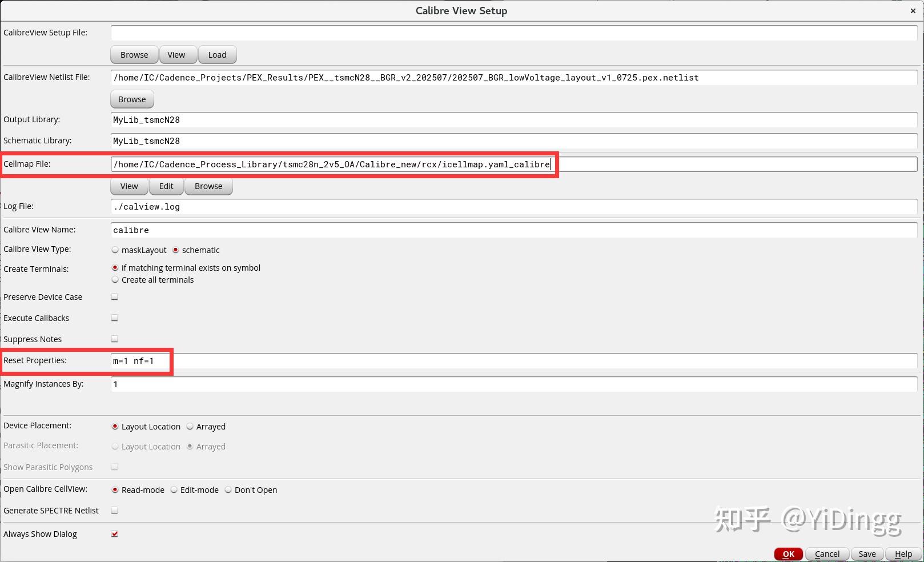Click the CalibreView Netlist File path field
Image resolution: width=924 pixels, height=562 pixels.
(514, 78)
